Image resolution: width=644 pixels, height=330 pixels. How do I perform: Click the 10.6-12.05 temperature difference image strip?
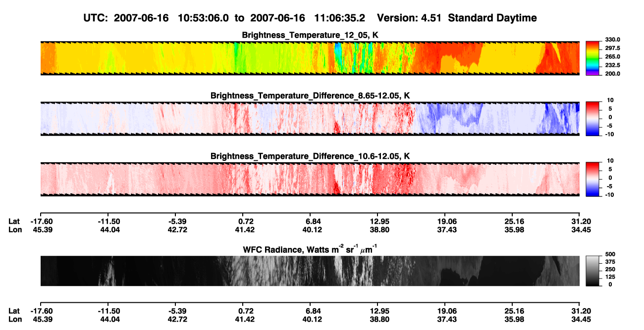310,179
